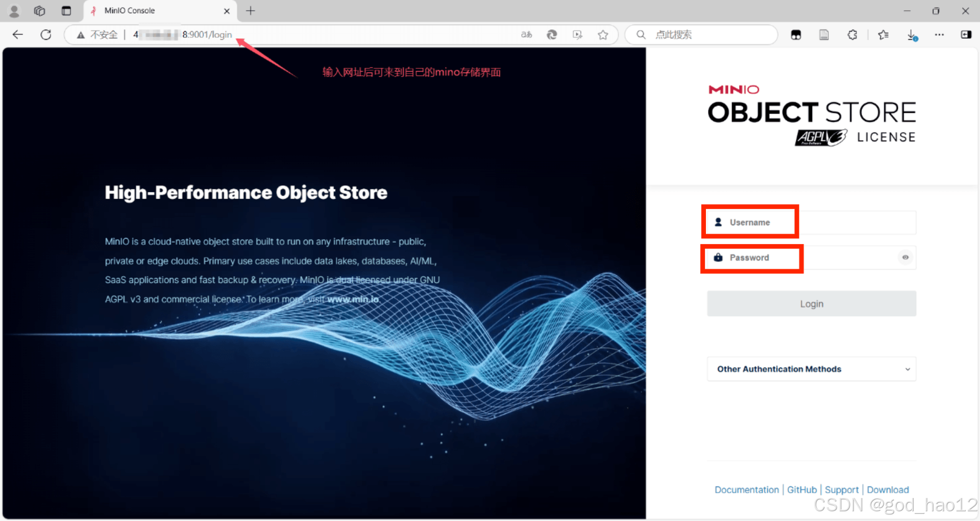Open the Documentation link
This screenshot has width=980, height=521.
(747, 490)
